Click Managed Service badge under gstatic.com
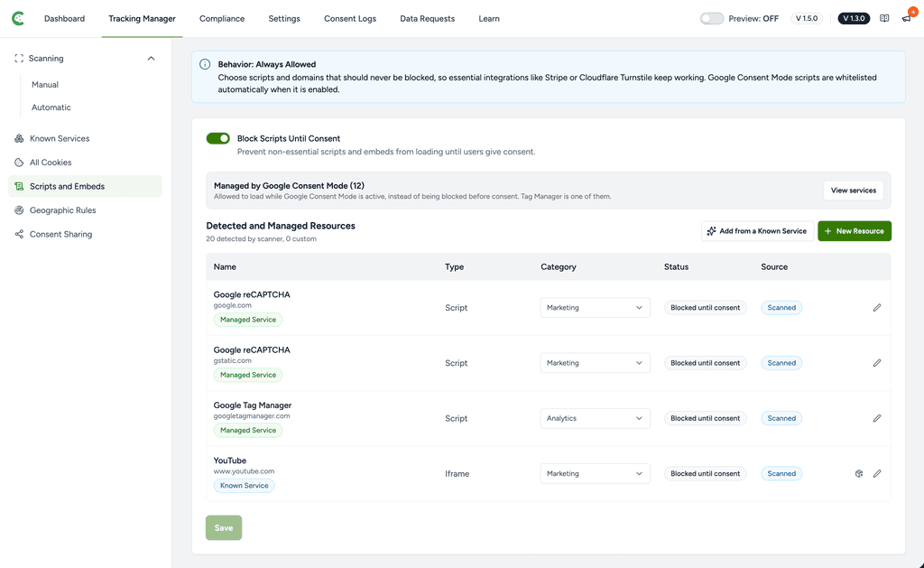 [x=248, y=375]
